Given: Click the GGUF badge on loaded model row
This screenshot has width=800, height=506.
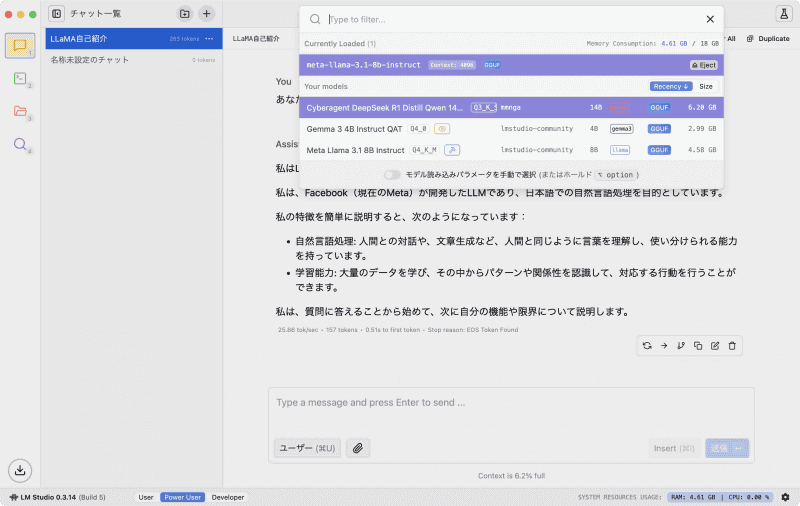Looking at the screenshot, I should [492, 65].
